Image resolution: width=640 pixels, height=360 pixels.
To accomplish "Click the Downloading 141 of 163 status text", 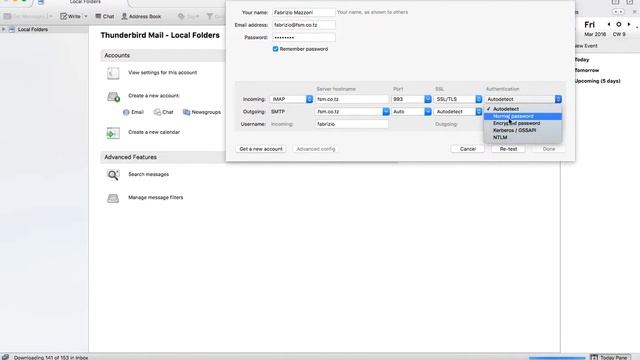I will click(51, 358).
